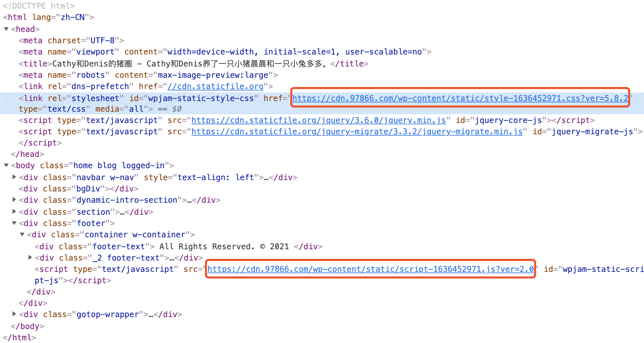The height and width of the screenshot is (343, 644).
Task: Open the highlighted style-1636452971.css URL
Action: click(x=460, y=98)
